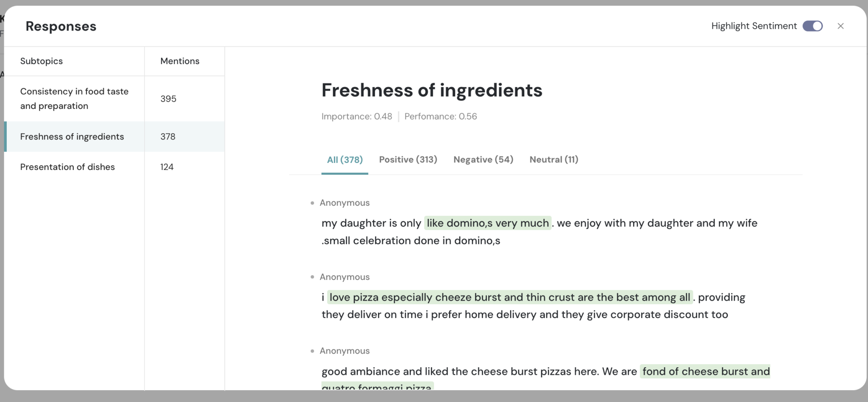
Task: View the Neutral (11) responses tab
Action: coord(554,159)
